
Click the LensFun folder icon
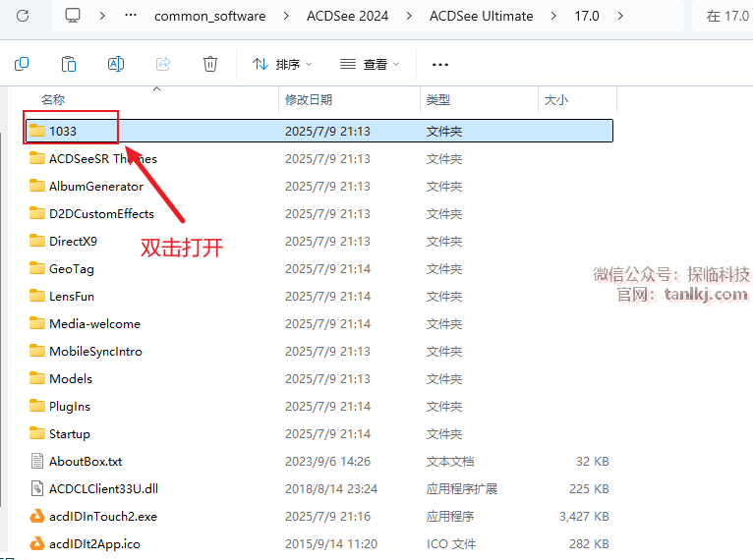37,296
